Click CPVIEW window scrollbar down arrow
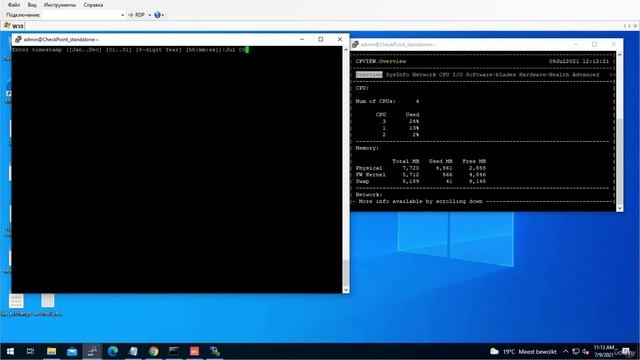The image size is (640, 360). (x=620, y=208)
